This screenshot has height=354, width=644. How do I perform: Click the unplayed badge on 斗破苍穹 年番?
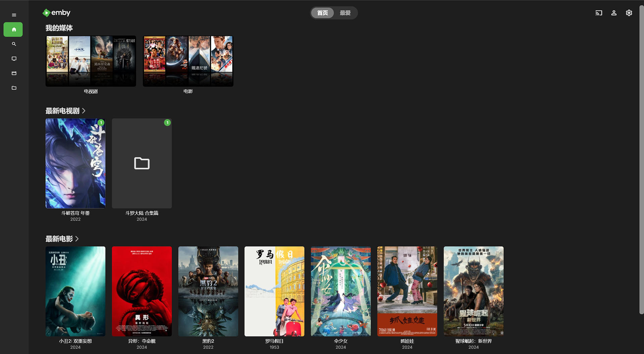click(101, 123)
